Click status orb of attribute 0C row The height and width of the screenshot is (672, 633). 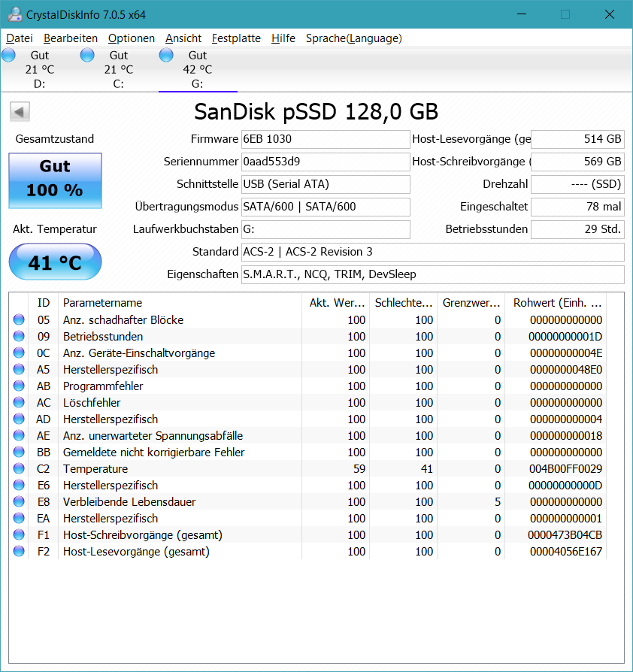[19, 353]
